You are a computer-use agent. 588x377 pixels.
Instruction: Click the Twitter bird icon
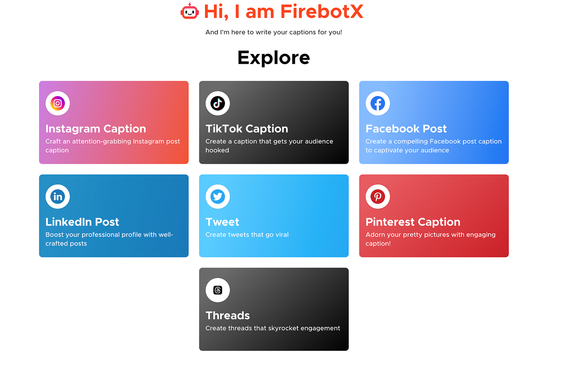click(218, 196)
